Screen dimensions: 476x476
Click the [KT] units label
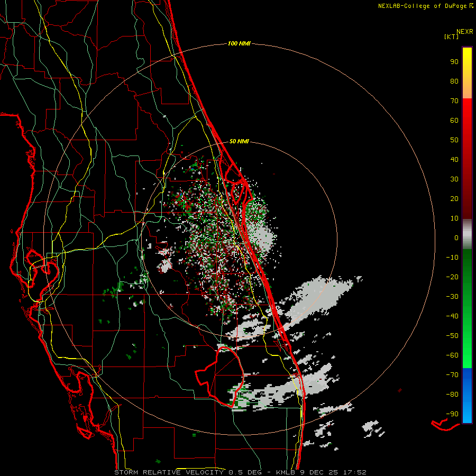452,36
